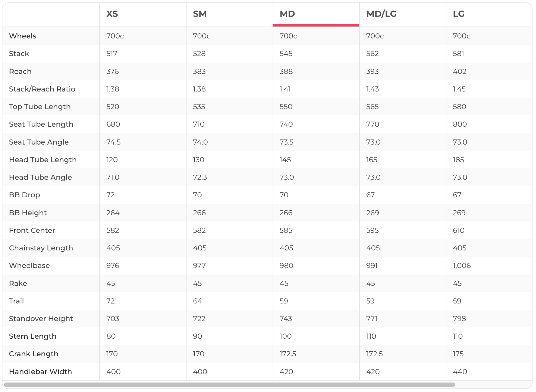Viewport: 536px width, 392px height.
Task: Click the Standover Height row label
Action: click(41, 319)
